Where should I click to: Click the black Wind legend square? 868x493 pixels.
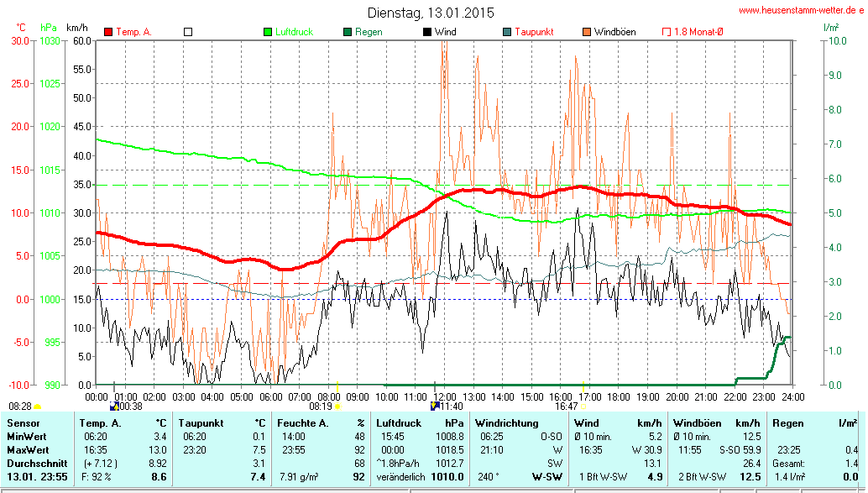[427, 32]
